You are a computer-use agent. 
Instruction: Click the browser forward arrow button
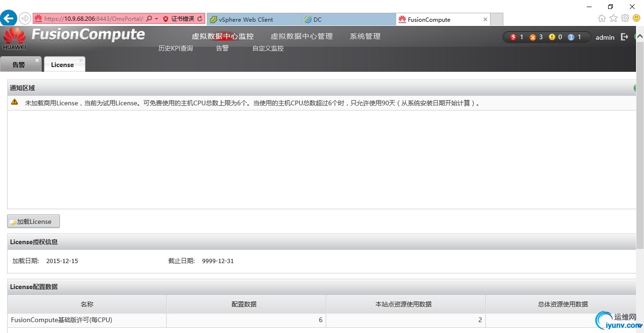tap(25, 18)
